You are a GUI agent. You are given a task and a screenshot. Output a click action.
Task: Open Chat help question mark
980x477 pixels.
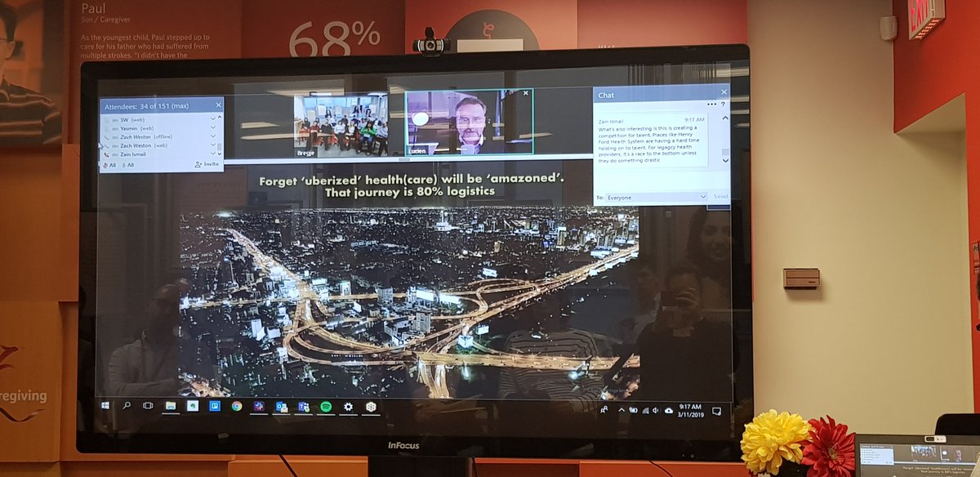pos(723,105)
